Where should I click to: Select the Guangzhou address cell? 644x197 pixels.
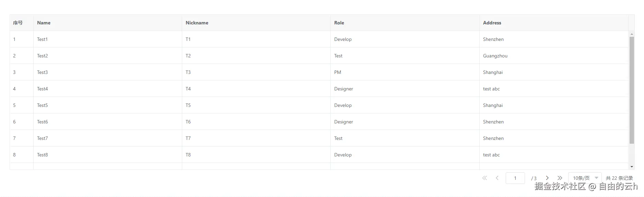tap(495, 56)
